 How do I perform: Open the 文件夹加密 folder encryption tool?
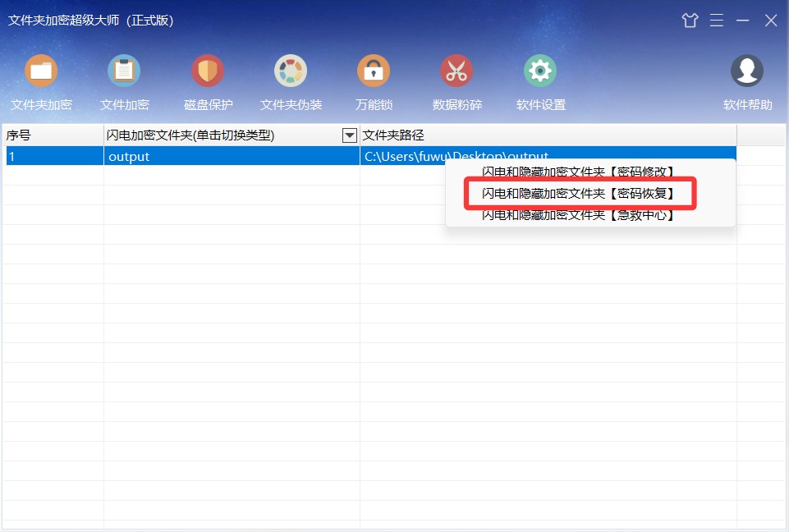41,71
